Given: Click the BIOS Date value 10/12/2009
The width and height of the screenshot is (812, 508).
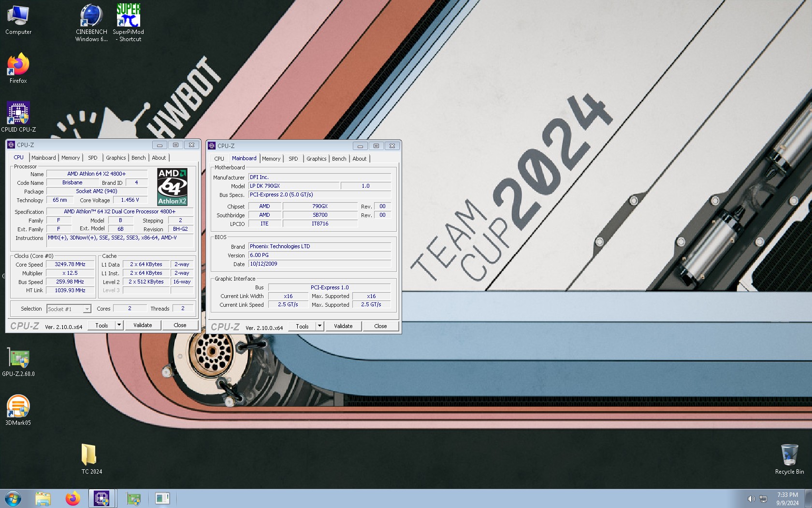Looking at the screenshot, I should click(319, 264).
